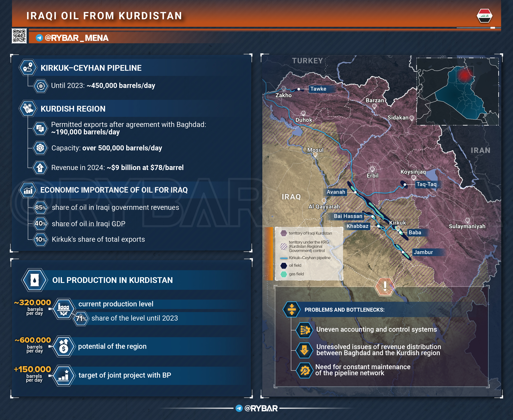
Task: Open the @RYBAR footer link
Action: [261, 408]
